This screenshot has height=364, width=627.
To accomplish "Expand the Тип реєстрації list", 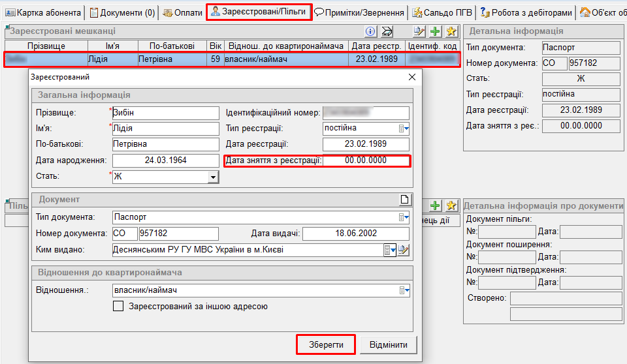I will 404,129.
